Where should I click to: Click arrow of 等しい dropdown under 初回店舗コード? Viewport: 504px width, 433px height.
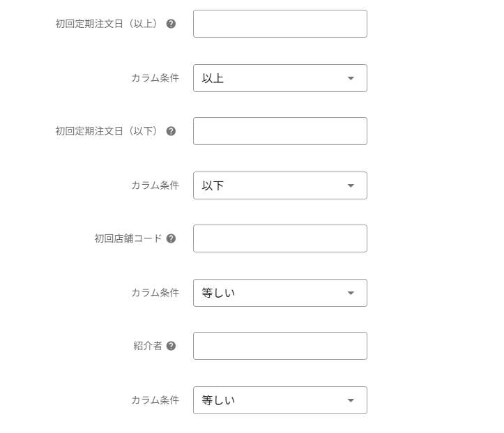coord(351,293)
